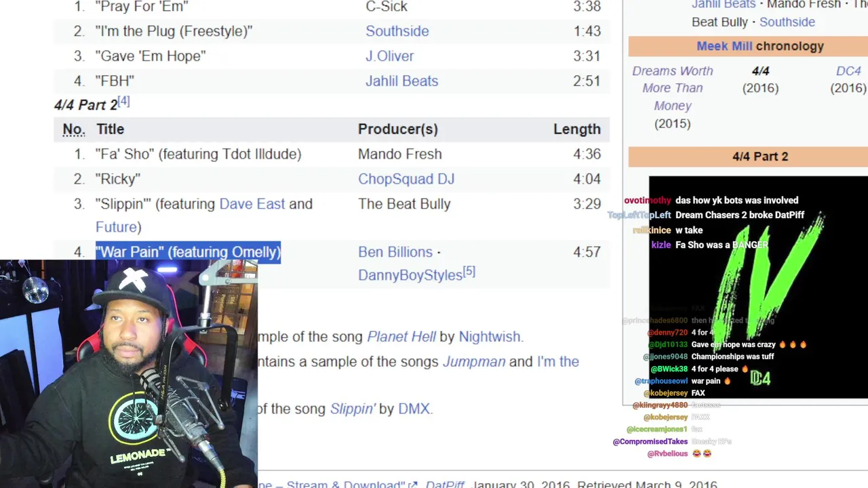Click the No. column header

point(74,129)
